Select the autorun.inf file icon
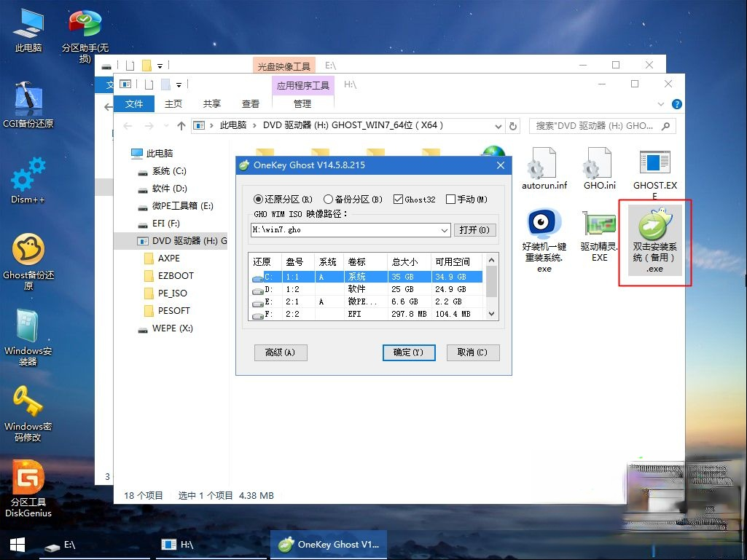Viewport: 747px width, 560px height. pos(544,167)
